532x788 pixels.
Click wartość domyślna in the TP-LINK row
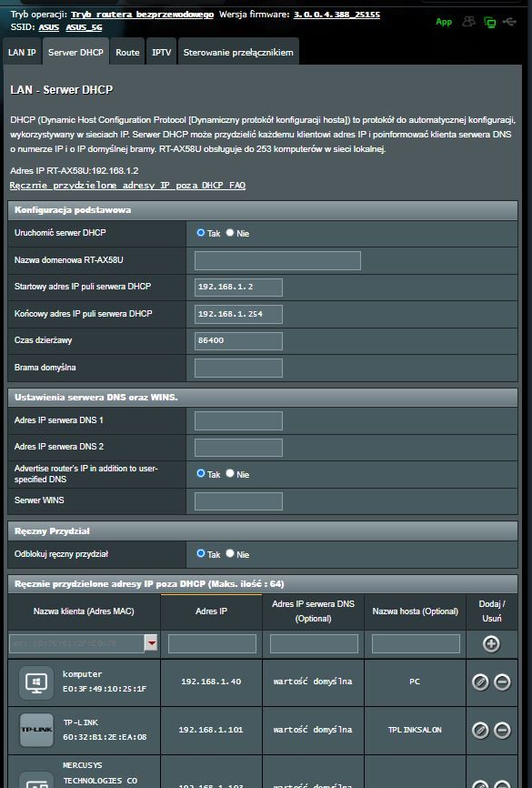point(313,729)
